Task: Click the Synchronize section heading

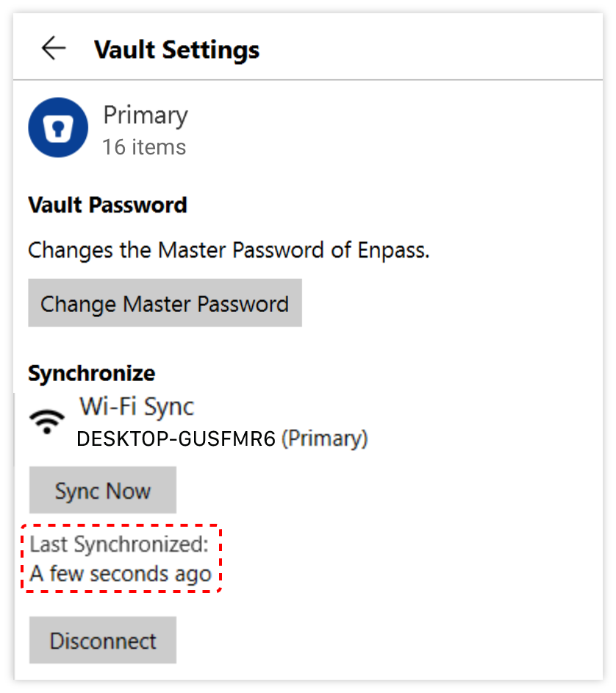Action: click(x=91, y=373)
